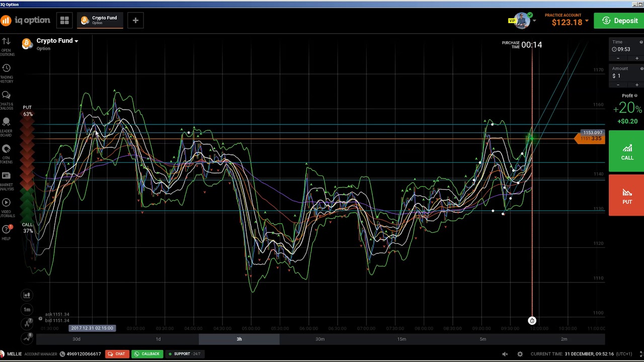644x362 pixels.
Task: Click the ask 1151.34 quote text
Action: (x=57, y=315)
